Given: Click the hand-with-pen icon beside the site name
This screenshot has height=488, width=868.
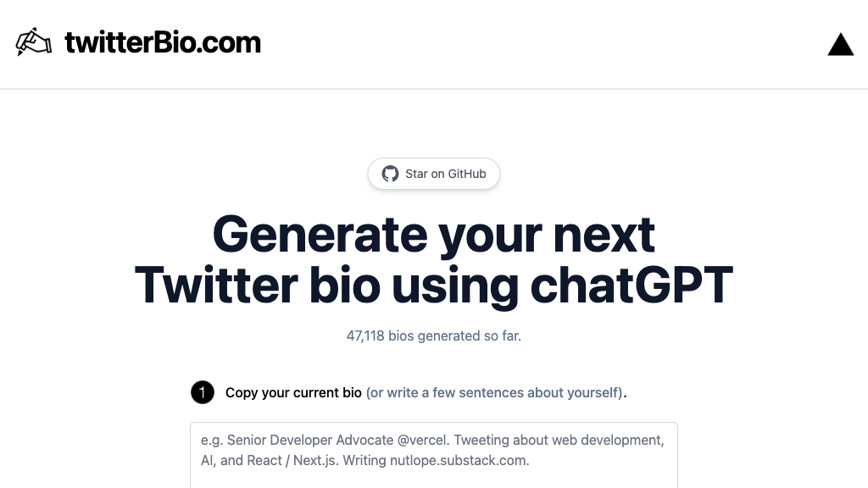Looking at the screenshot, I should [32, 41].
